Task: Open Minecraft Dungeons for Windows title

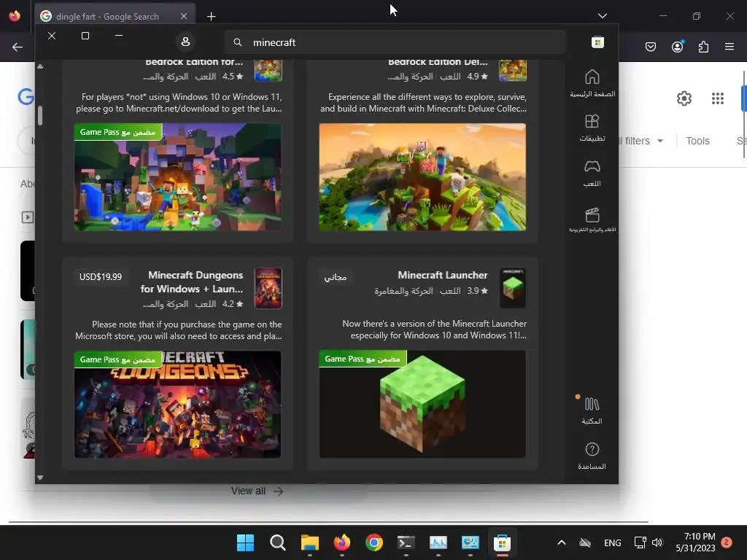Action: [x=192, y=282]
